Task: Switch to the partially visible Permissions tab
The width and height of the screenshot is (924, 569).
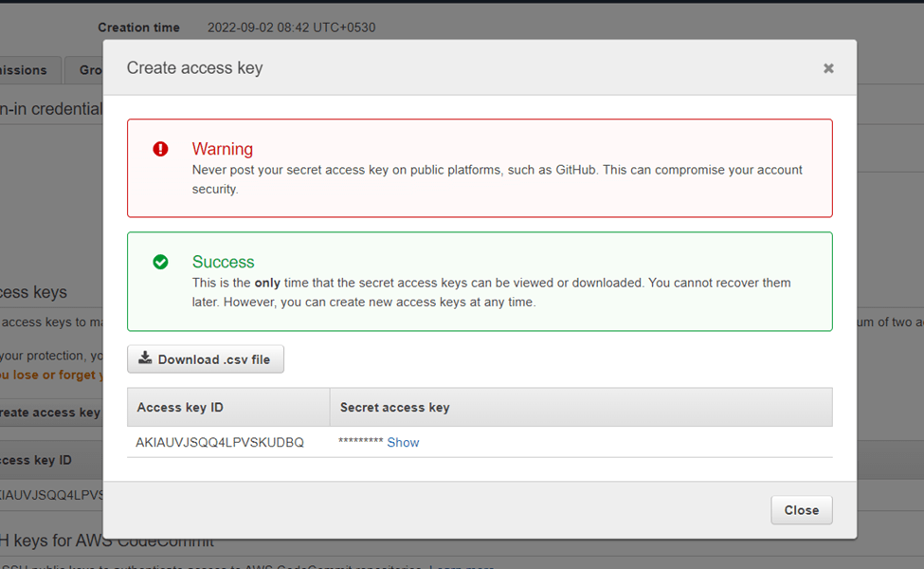Action: coord(28,70)
